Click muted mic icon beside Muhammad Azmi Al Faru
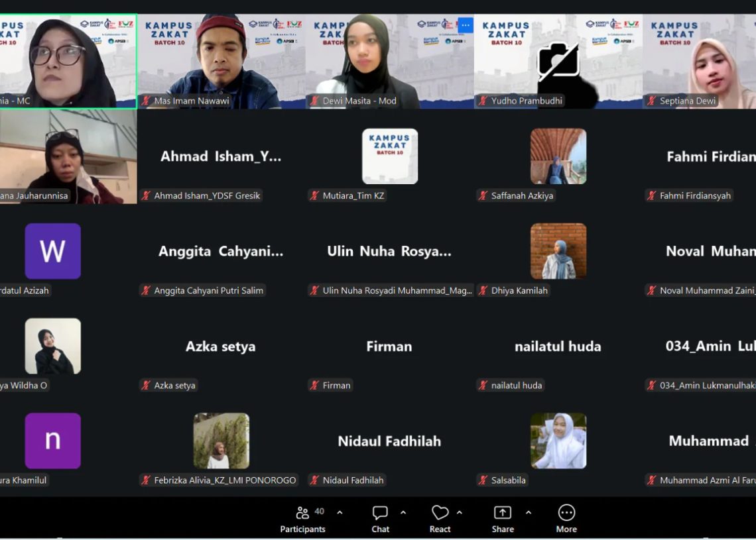The image size is (756, 540). pyautogui.click(x=651, y=480)
